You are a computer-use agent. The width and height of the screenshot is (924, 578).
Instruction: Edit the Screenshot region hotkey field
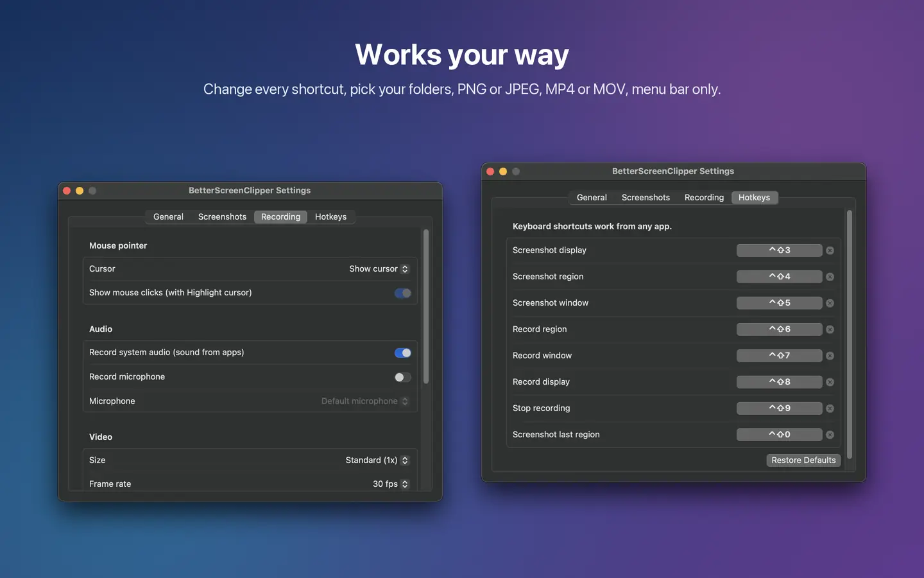[x=779, y=277]
